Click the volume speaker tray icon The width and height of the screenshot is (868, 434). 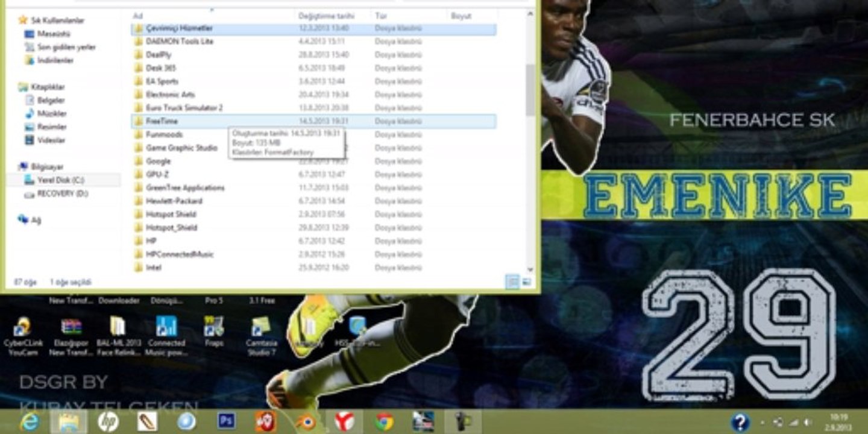pyautogui.click(x=807, y=422)
